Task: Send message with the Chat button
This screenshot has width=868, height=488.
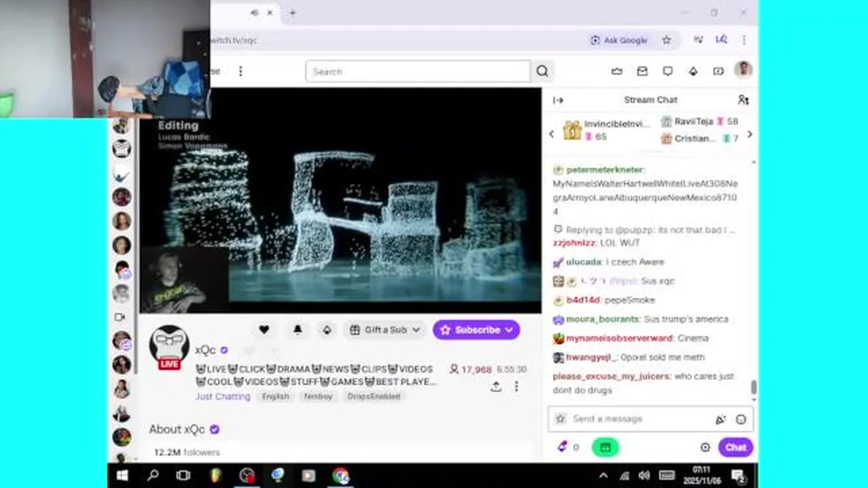Action: [x=736, y=447]
